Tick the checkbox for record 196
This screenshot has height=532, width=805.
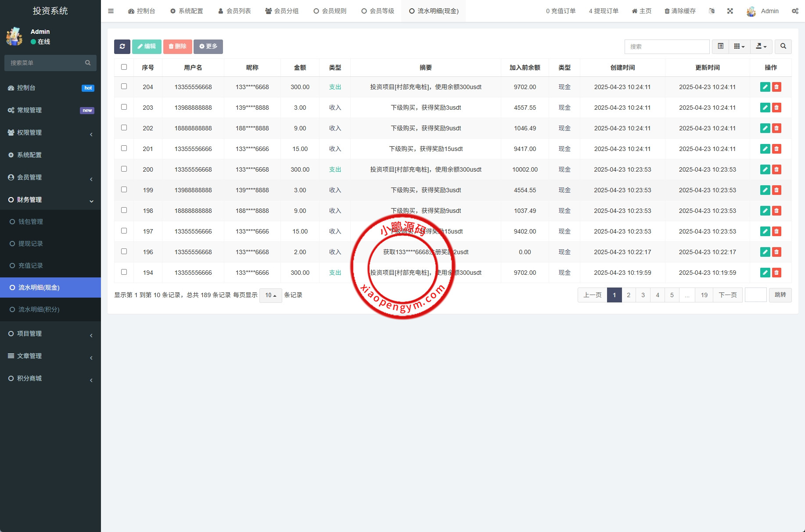click(124, 252)
